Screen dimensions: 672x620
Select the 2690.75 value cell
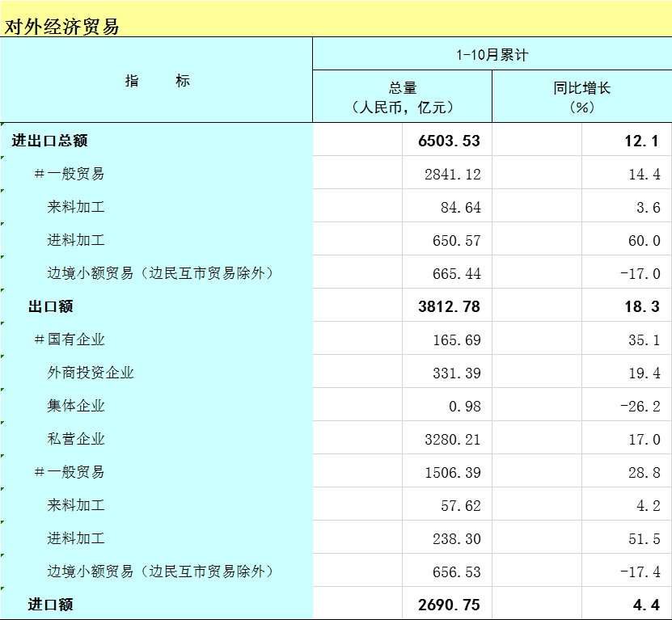point(450,604)
